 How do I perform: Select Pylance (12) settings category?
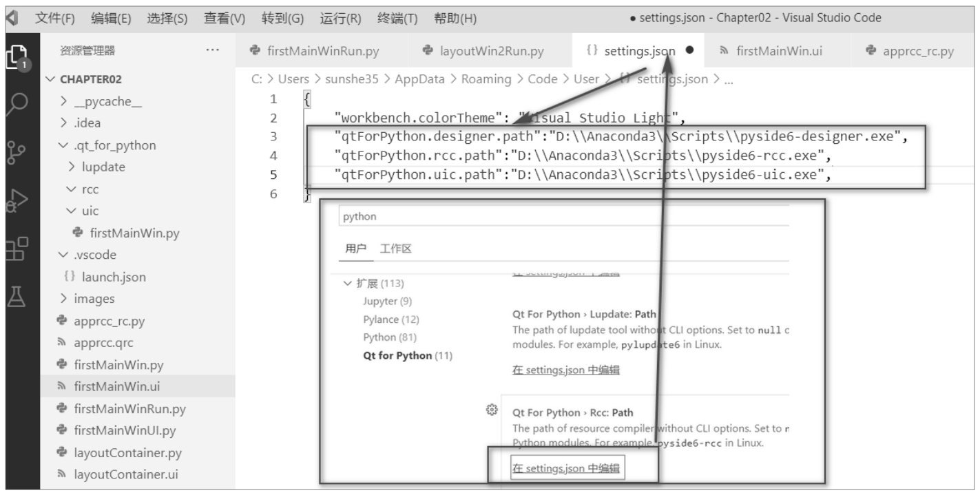pos(391,319)
